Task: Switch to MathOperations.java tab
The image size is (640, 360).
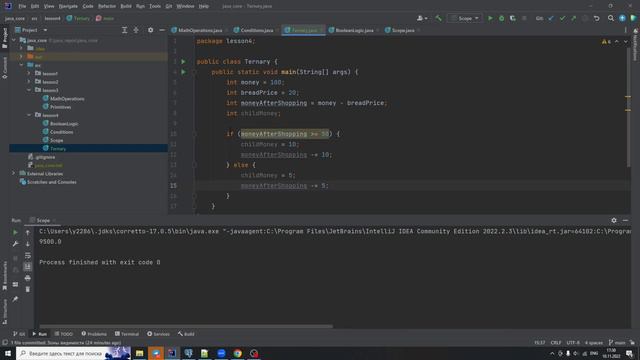Action: pos(200,30)
